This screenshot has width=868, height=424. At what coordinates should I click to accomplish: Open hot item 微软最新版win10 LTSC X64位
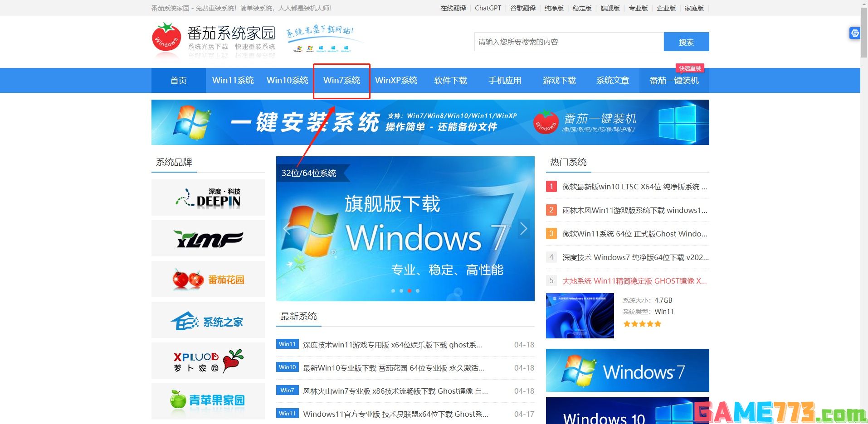[635, 187]
